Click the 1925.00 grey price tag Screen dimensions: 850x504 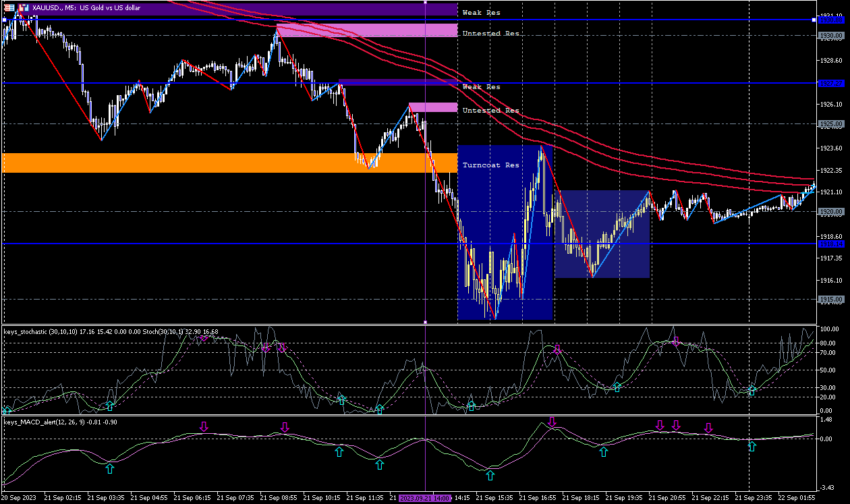[831, 124]
